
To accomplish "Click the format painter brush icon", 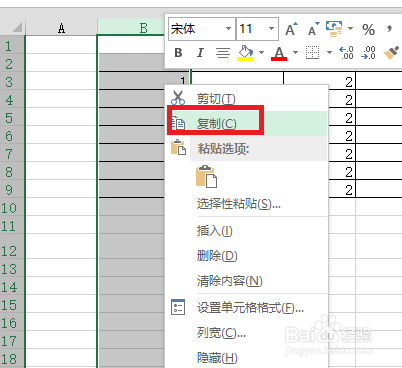I will click(x=391, y=53).
